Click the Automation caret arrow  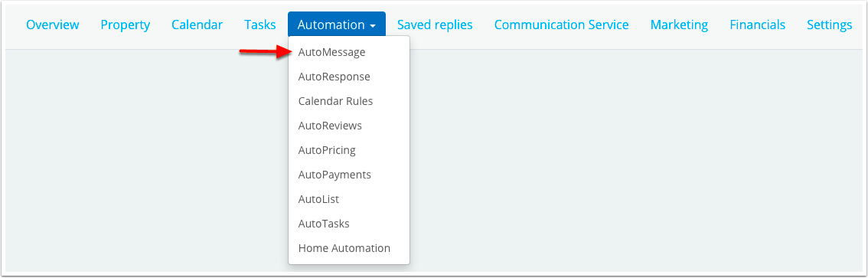point(374,26)
